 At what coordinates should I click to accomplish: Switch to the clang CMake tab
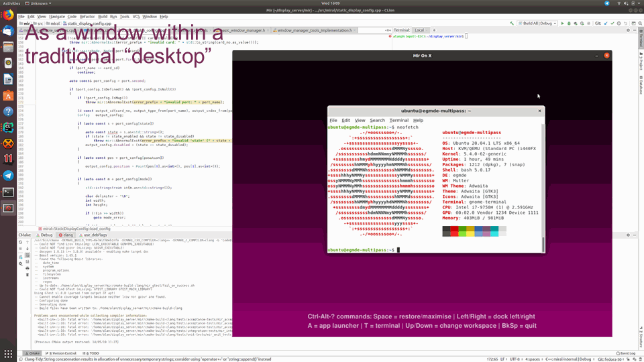[66, 235]
